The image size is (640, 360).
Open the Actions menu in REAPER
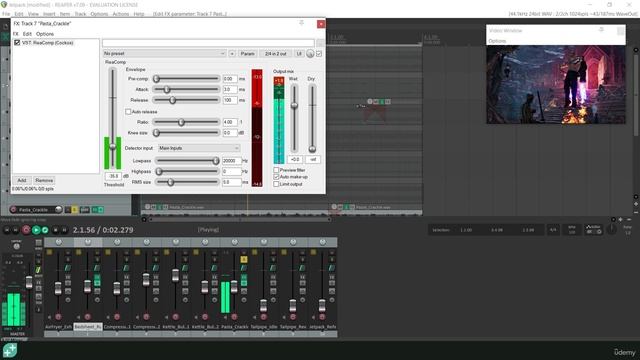(120, 14)
